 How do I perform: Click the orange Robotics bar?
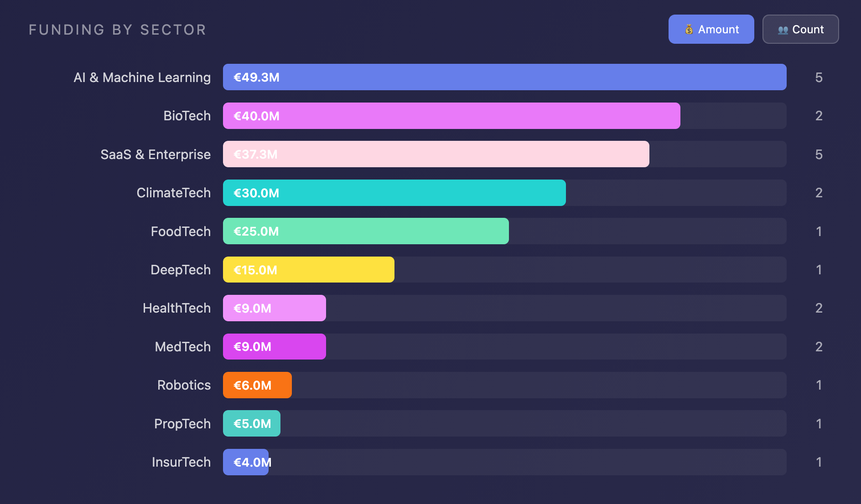(257, 385)
